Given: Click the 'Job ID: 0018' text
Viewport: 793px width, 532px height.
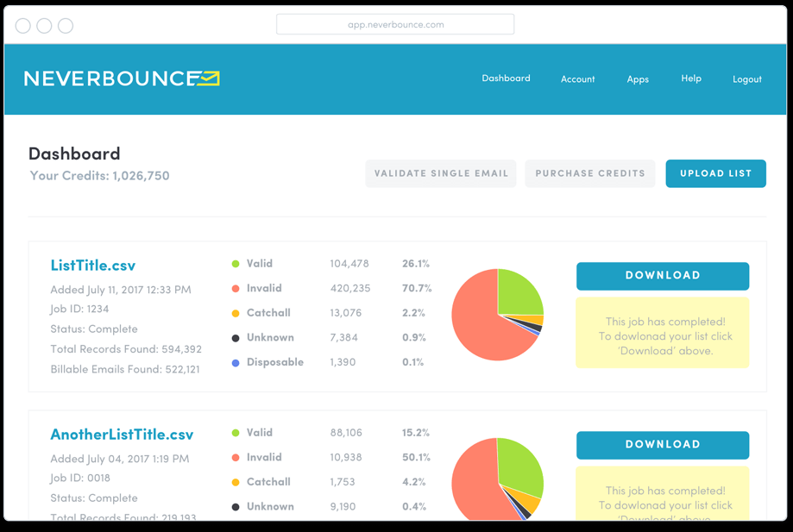Looking at the screenshot, I should pos(80,478).
